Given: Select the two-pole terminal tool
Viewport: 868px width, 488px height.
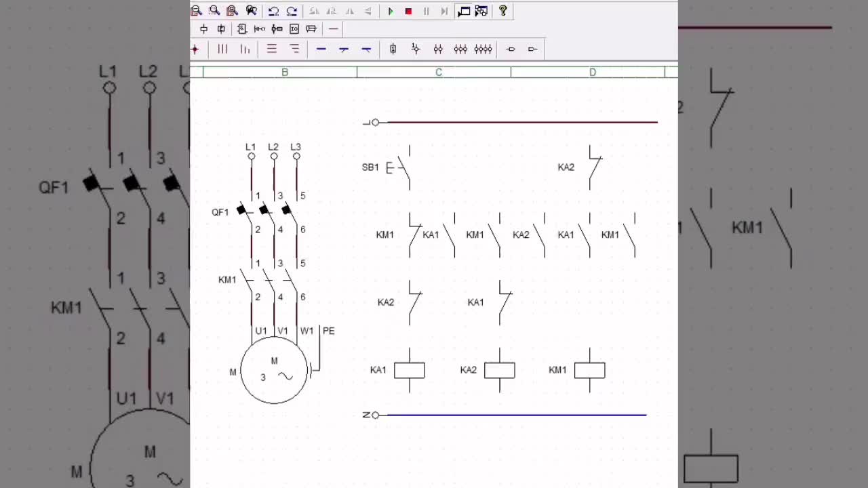Looking at the screenshot, I should click(438, 49).
